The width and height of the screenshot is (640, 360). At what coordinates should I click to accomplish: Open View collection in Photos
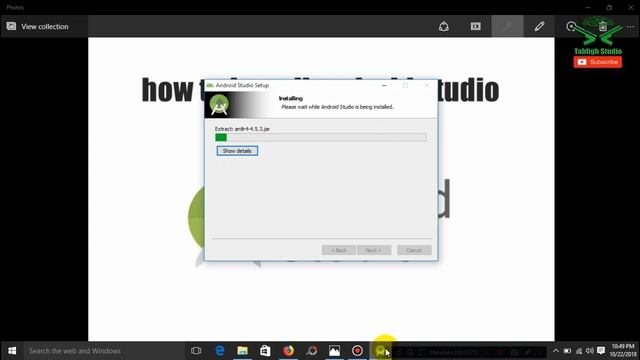pos(38,27)
